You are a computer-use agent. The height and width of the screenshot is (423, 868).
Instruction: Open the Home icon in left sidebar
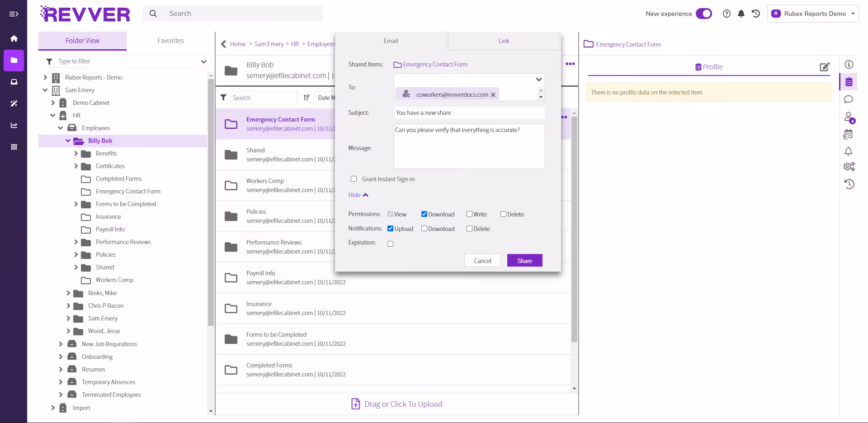[x=14, y=38]
